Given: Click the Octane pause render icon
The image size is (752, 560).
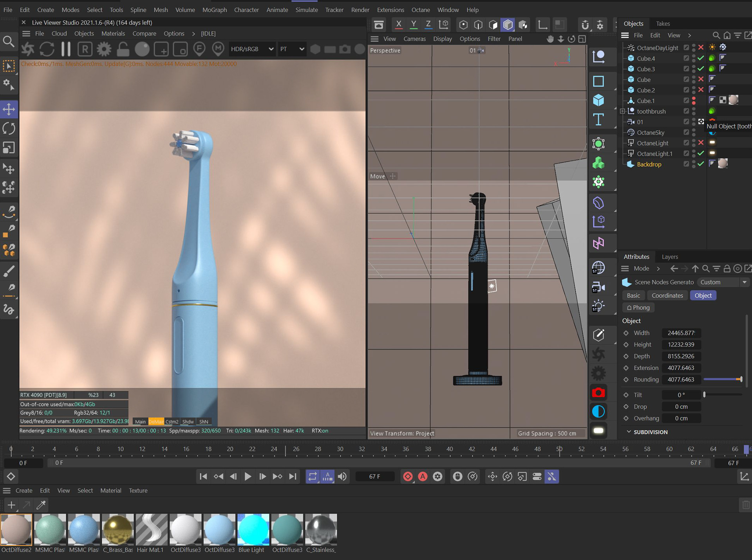Looking at the screenshot, I should coord(66,49).
